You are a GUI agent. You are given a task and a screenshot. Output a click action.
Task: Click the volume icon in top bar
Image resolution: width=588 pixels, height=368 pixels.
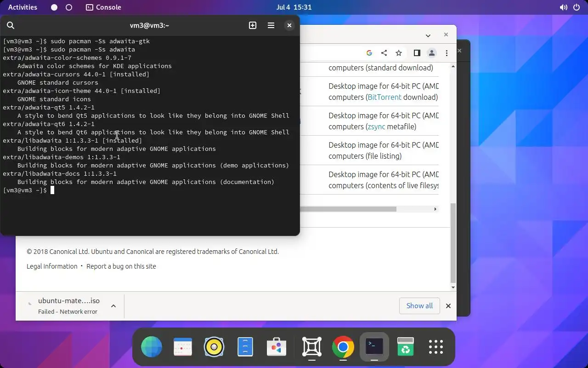pos(563,7)
